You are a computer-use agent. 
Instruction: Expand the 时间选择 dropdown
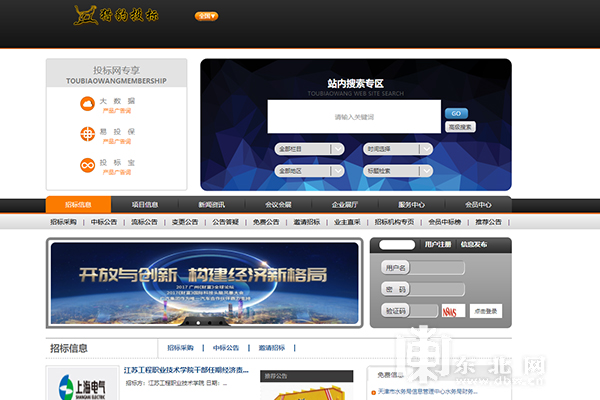(x=398, y=149)
